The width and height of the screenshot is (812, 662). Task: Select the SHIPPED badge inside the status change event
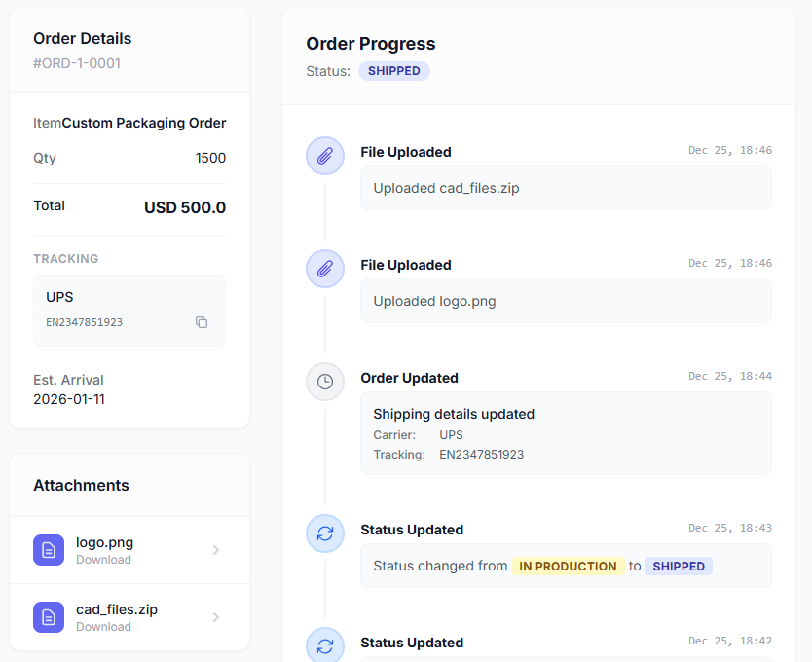click(x=679, y=566)
